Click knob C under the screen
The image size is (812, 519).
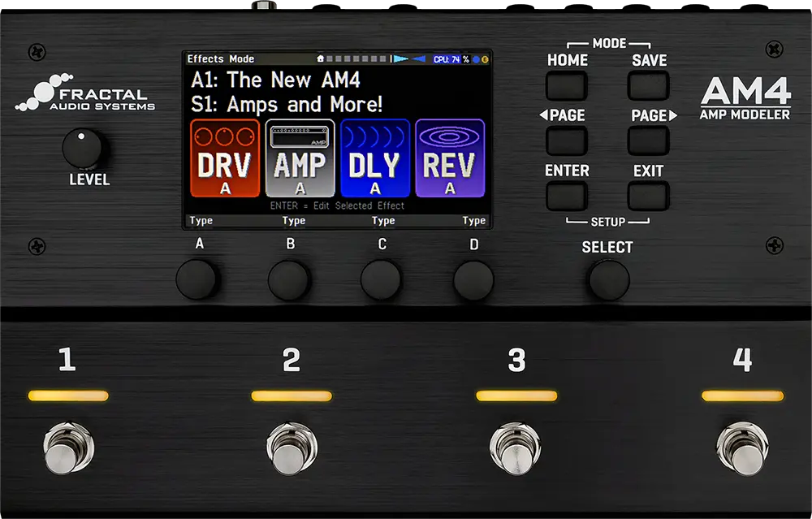click(381, 279)
